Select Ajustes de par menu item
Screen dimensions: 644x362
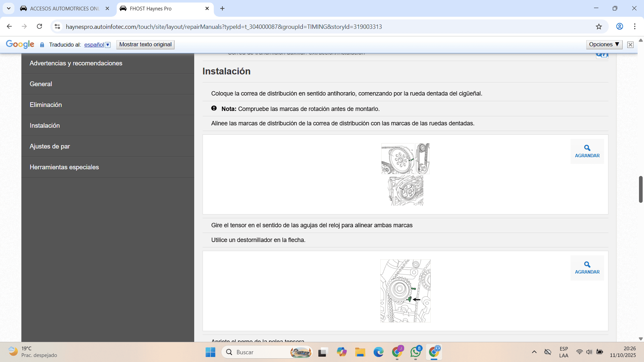(x=50, y=146)
